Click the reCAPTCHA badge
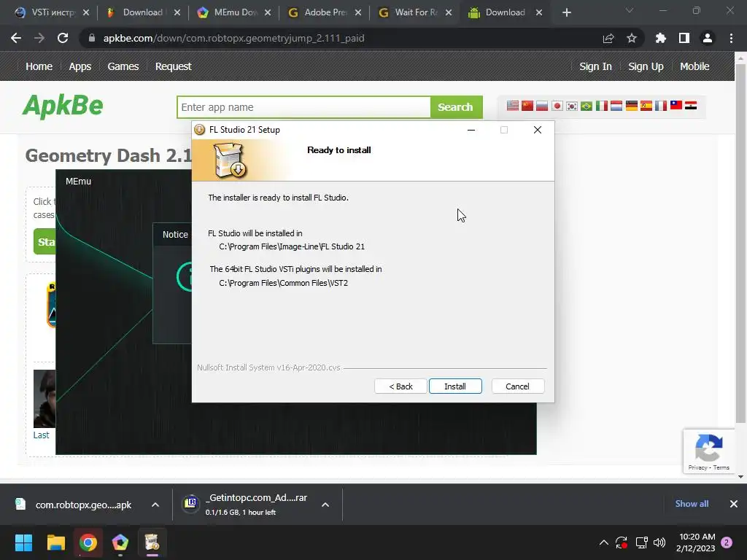Viewport: 747px width, 560px height. pos(709,451)
